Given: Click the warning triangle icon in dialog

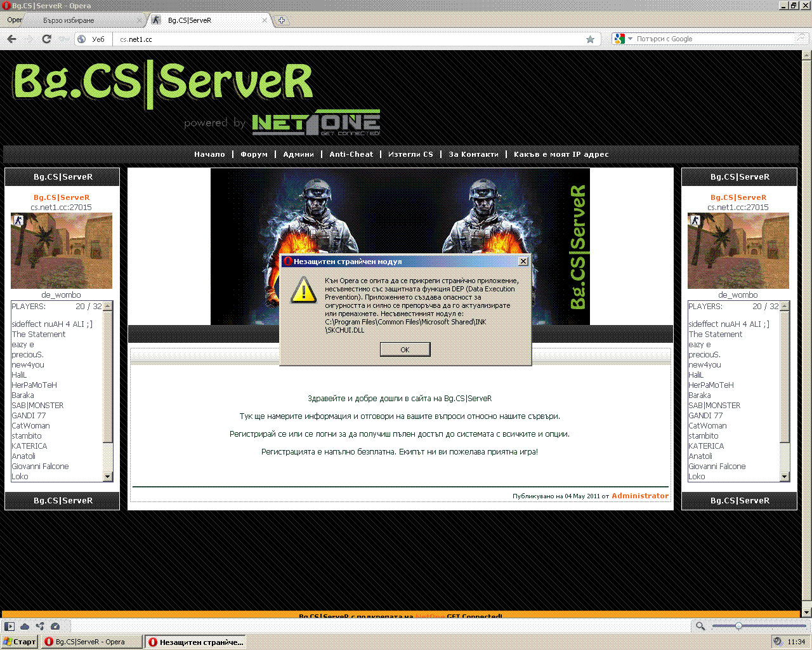Looking at the screenshot, I should 304,290.
